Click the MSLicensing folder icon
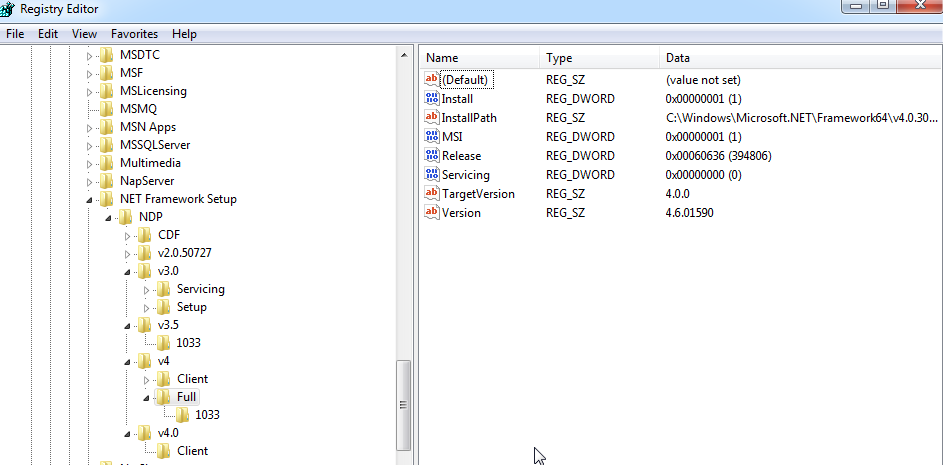The width and height of the screenshot is (943, 465). [x=106, y=91]
